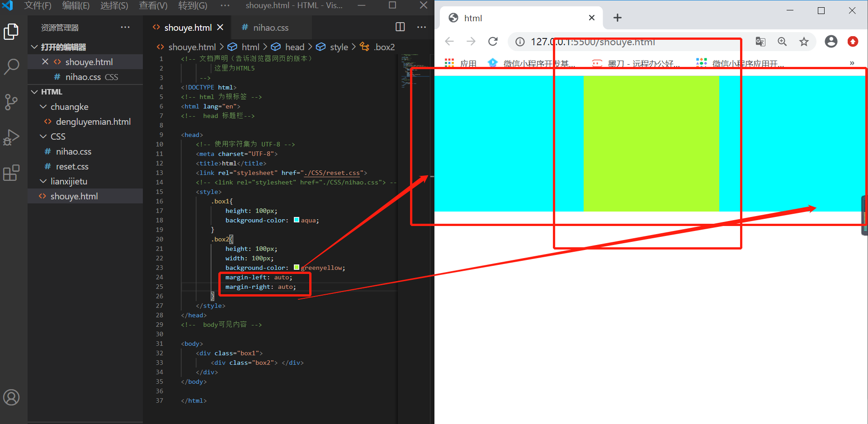Screen dimensions: 868x424
Task: Open editor More Actions ellipsis
Action: pos(422,27)
